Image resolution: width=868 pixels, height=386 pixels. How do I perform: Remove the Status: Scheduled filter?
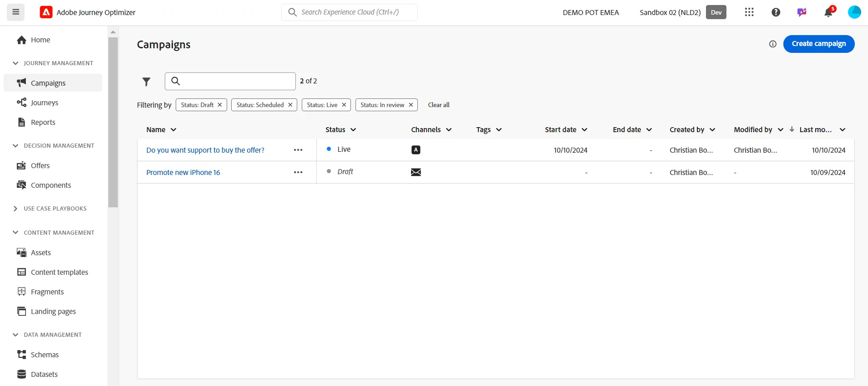pos(290,105)
